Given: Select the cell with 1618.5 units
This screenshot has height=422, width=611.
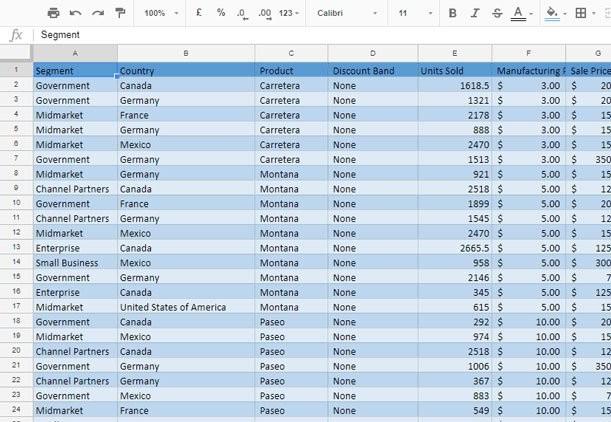Looking at the screenshot, I should 455,85.
